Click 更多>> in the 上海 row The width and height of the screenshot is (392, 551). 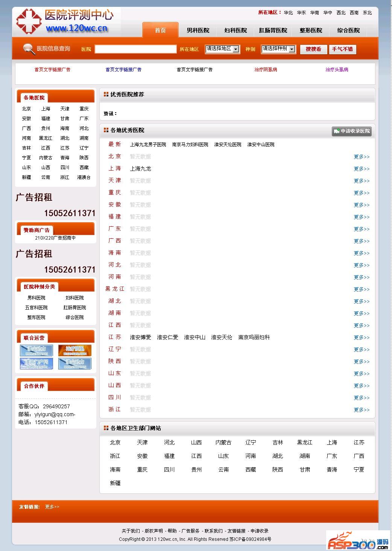362,169
